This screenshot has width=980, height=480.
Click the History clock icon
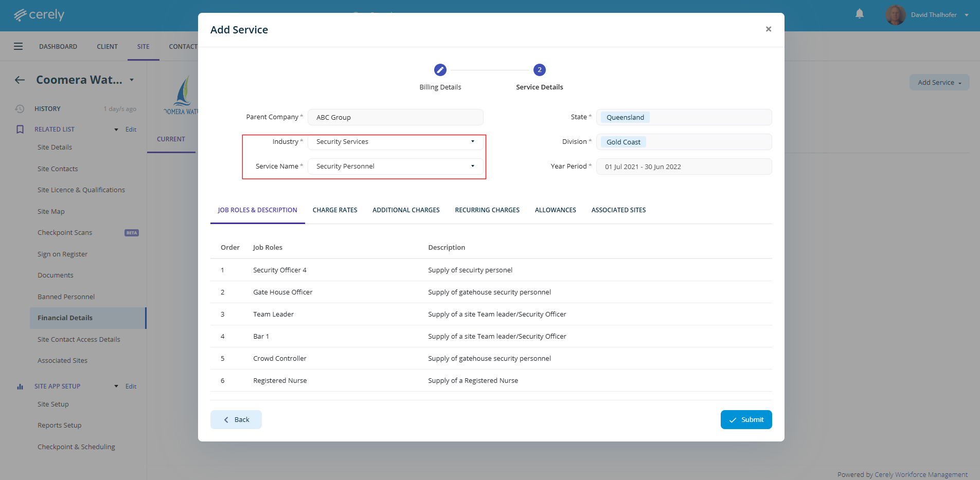[x=20, y=109]
